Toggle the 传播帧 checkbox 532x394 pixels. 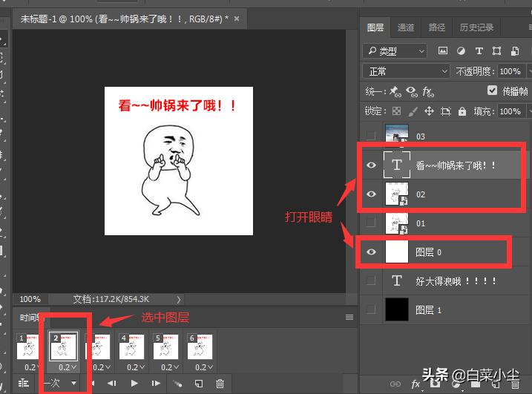(492, 91)
